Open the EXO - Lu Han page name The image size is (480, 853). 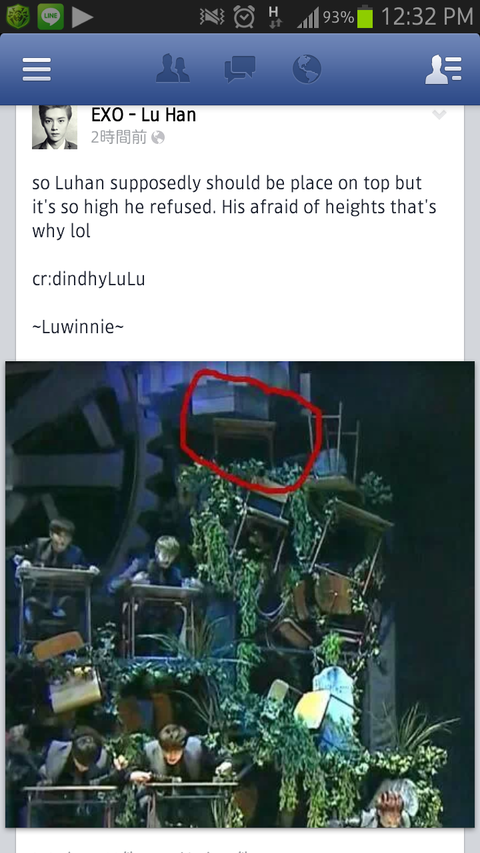tap(144, 115)
